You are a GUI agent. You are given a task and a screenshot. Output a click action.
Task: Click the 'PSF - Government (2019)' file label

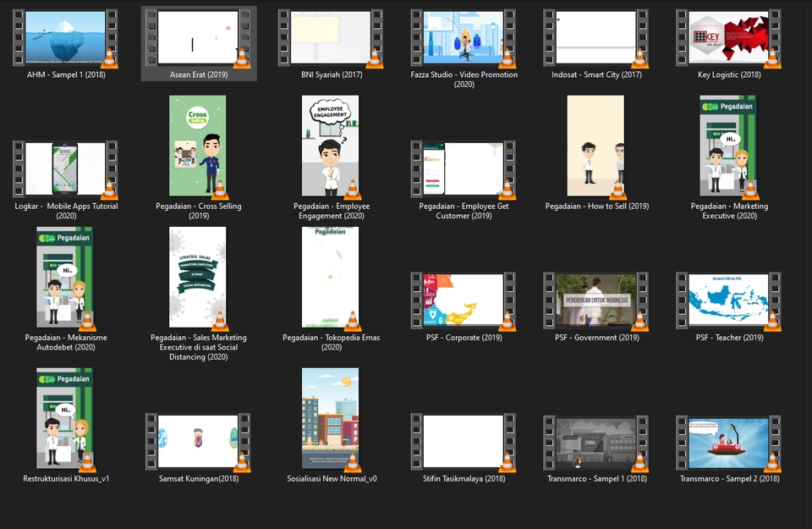[597, 338]
